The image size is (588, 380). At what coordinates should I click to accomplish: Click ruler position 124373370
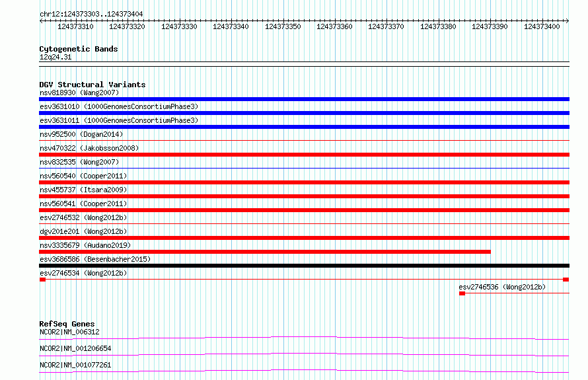tap(386, 26)
